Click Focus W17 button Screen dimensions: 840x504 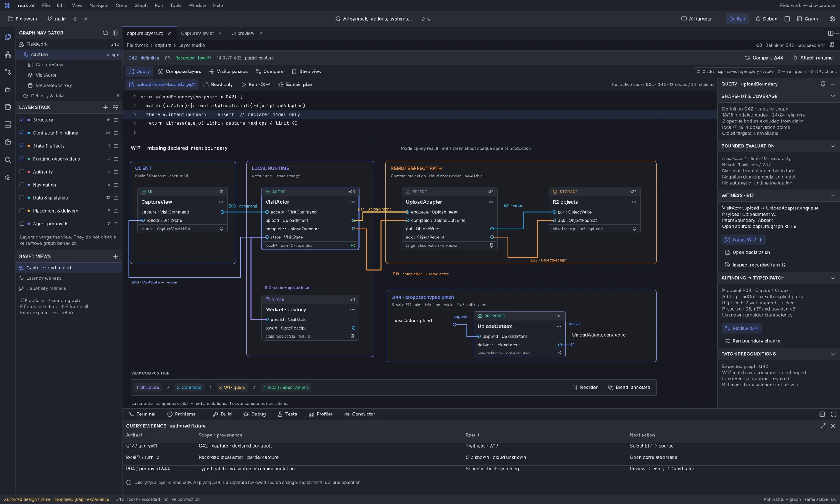pos(743,240)
